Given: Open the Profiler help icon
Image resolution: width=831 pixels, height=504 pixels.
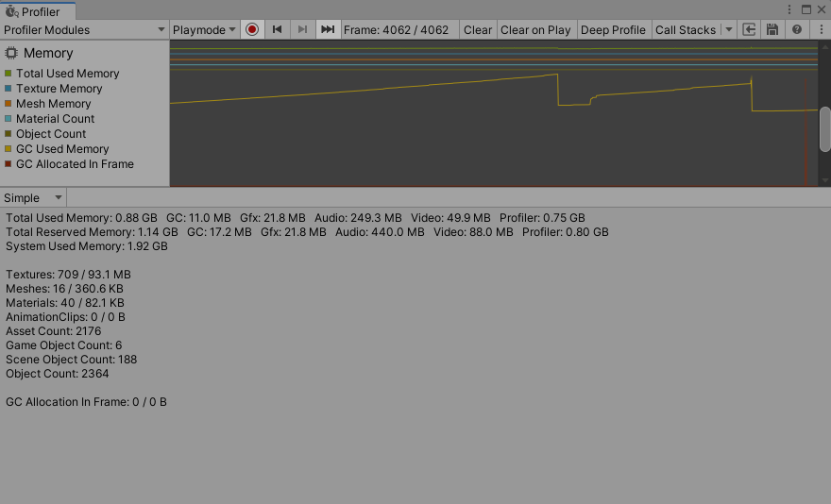Looking at the screenshot, I should pyautogui.click(x=797, y=29).
